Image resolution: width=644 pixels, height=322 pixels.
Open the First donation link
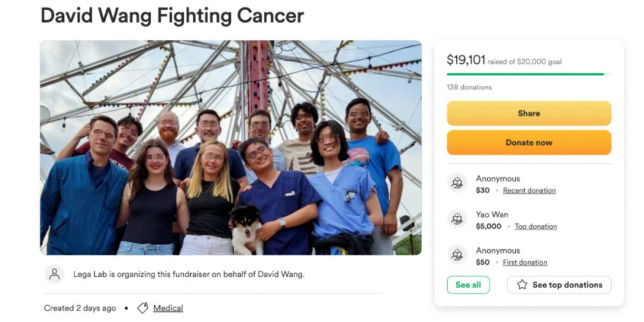525,262
